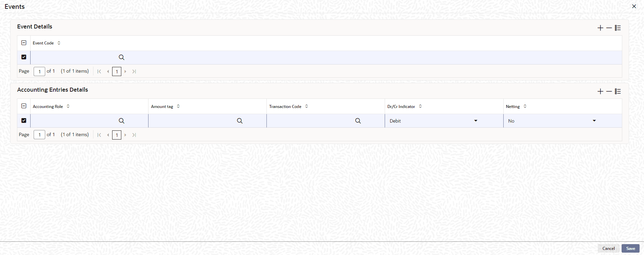
Task: Delete row from Accounting Entries Details
Action: click(x=609, y=91)
